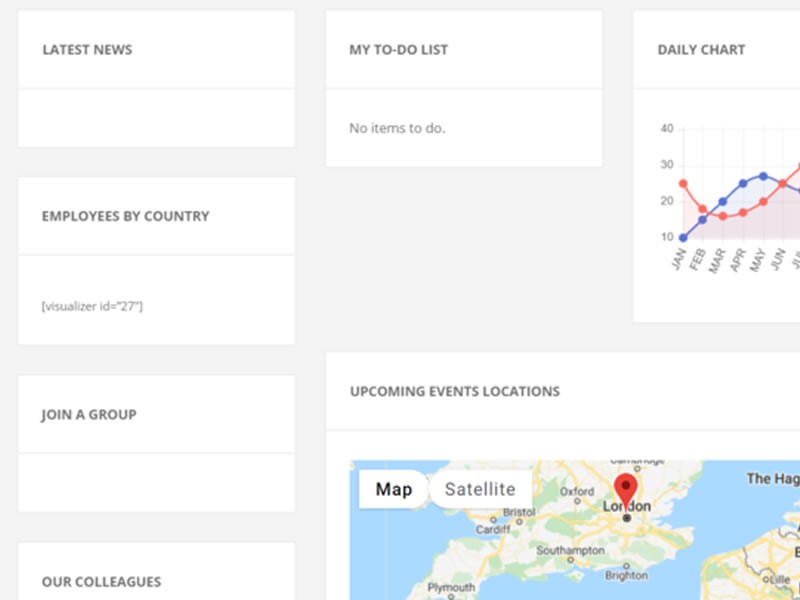Click the Latest News heading

tap(87, 49)
